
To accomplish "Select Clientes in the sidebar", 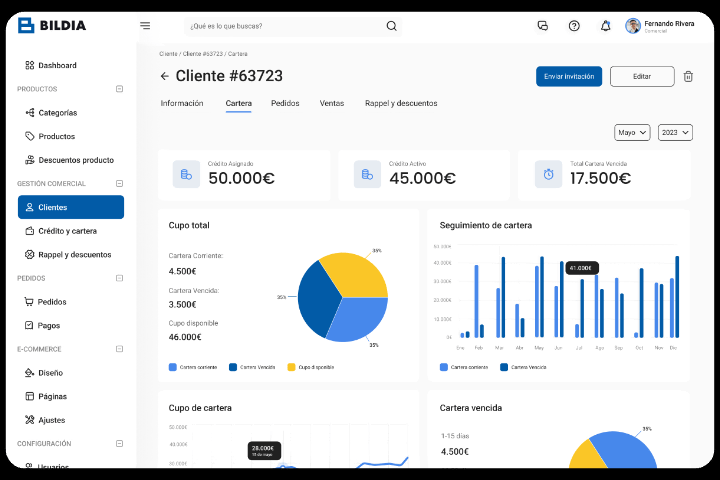I will click(x=71, y=207).
